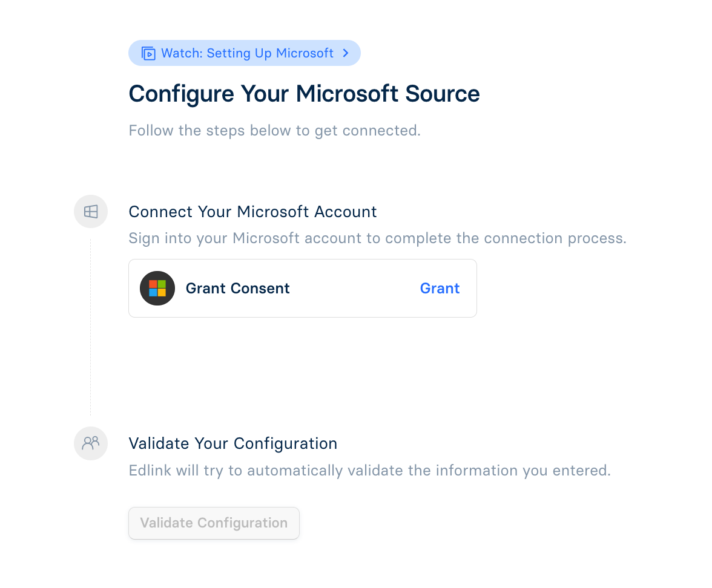Viewport: 712px width, 588px height.
Task: Click the "Sign into your Microsoft account" description
Action: pyautogui.click(x=377, y=238)
